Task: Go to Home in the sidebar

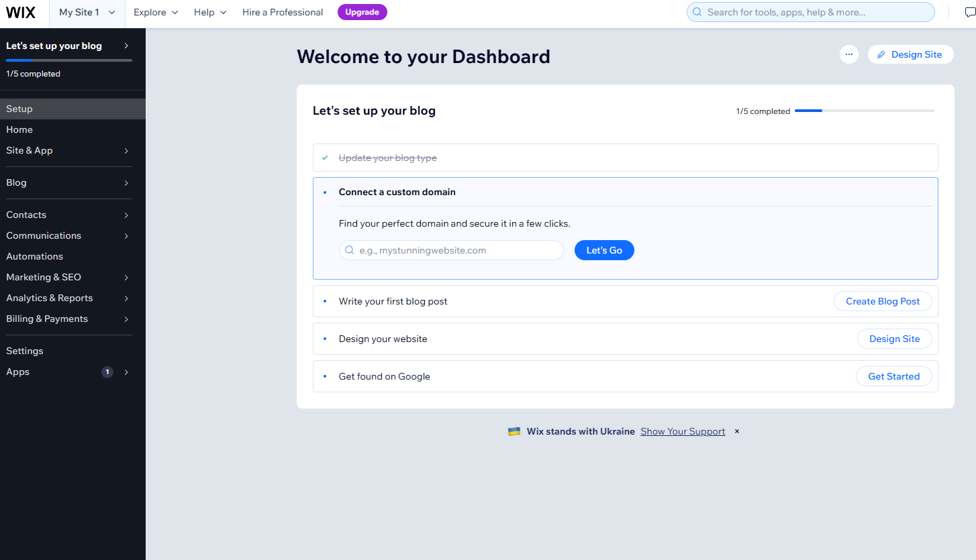Action: tap(72, 129)
